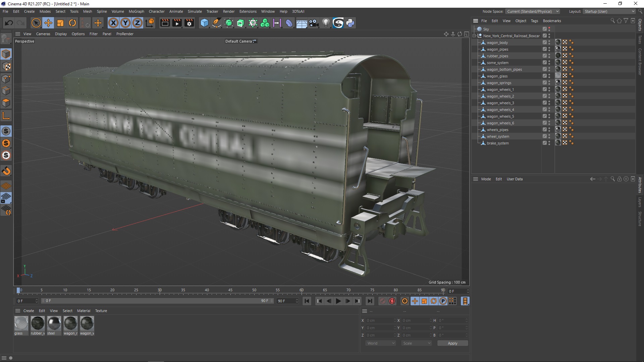Image resolution: width=644 pixels, height=362 pixels.
Task: Select the glass material swatch
Action: pyautogui.click(x=21, y=323)
